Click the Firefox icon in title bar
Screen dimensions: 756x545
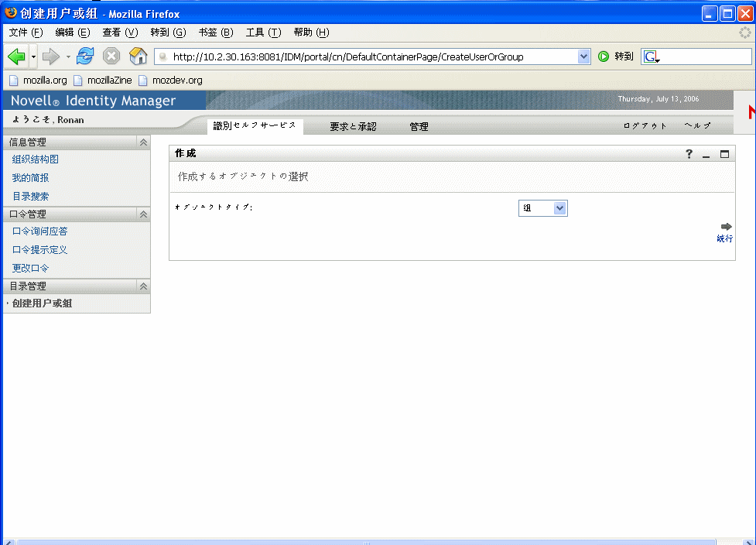click(x=11, y=12)
